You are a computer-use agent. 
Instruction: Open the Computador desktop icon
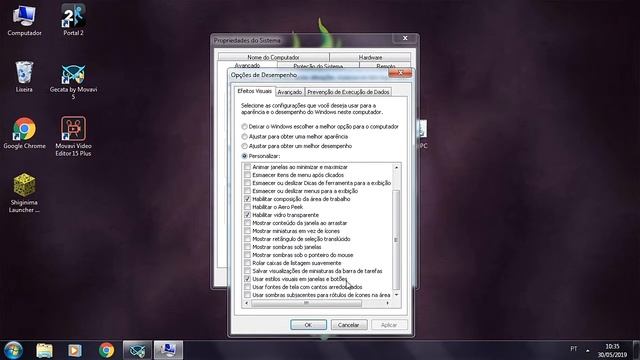[24, 20]
